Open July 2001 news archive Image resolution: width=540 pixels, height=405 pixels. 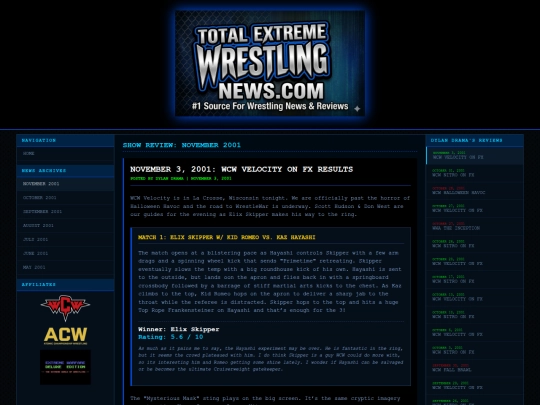pos(65,239)
